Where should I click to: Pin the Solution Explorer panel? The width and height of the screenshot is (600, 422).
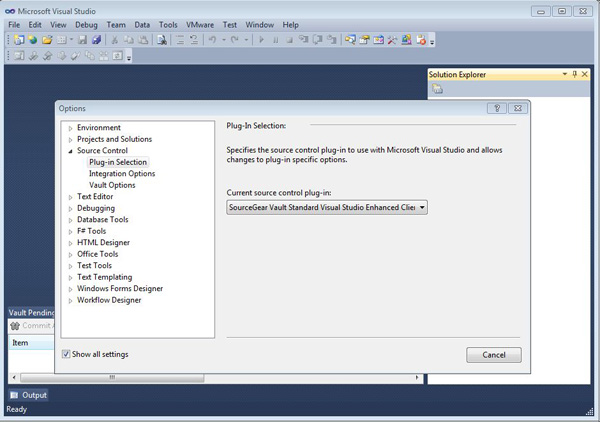pos(574,74)
